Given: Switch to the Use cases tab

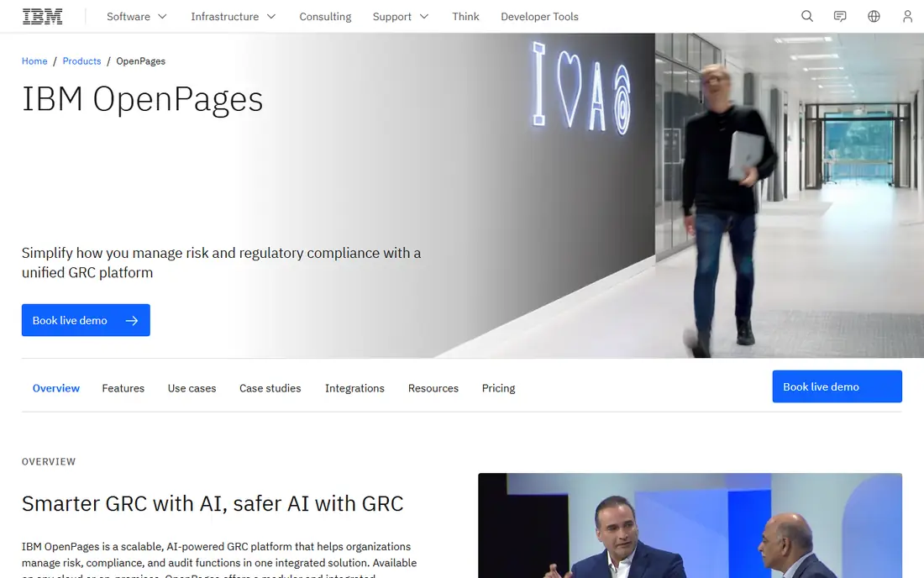Looking at the screenshot, I should click(x=192, y=388).
